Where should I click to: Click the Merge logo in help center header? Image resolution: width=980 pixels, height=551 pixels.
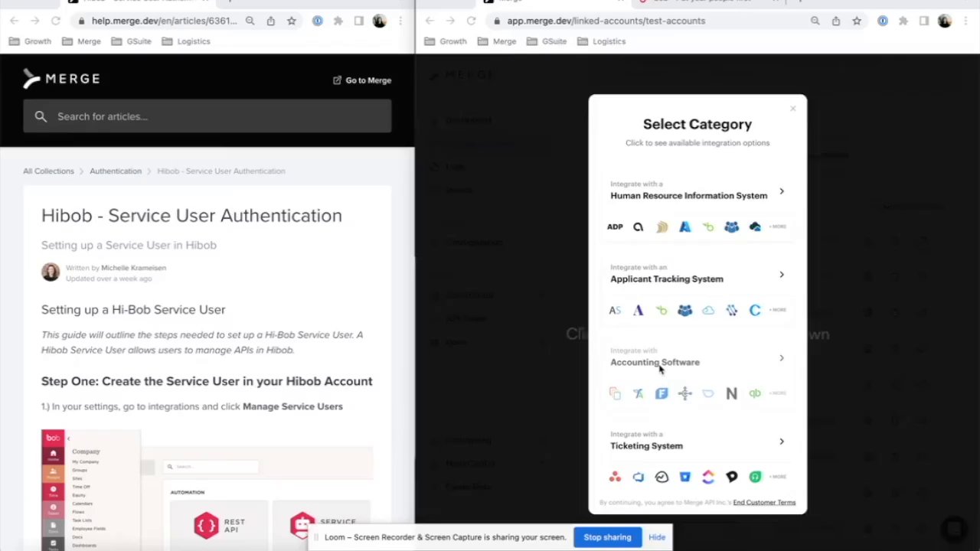tap(61, 78)
